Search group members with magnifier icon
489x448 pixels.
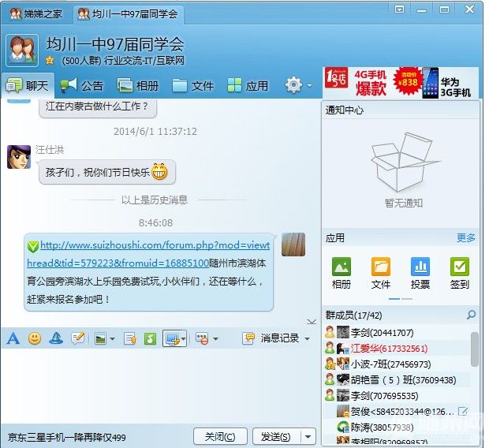[x=471, y=315]
